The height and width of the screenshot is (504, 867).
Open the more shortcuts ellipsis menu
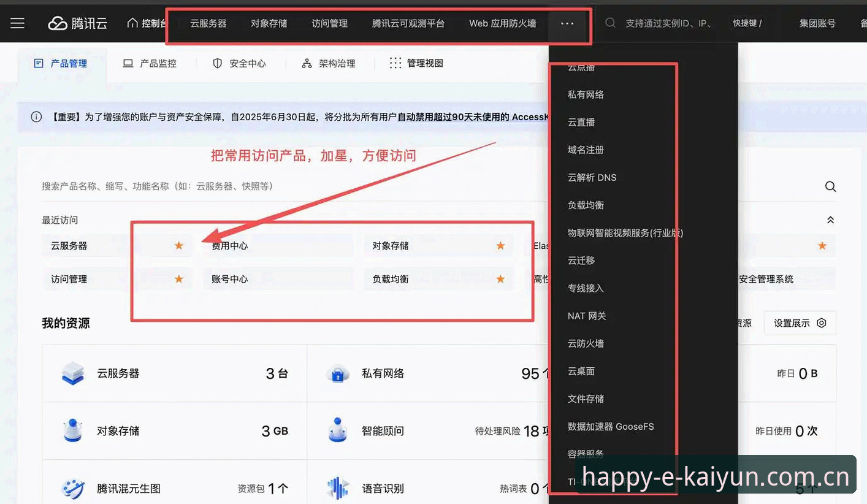[x=567, y=23]
